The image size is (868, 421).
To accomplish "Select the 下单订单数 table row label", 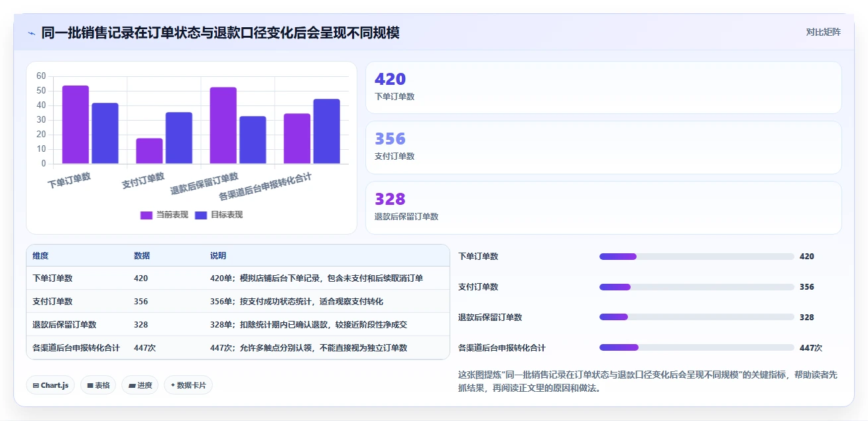I will click(x=52, y=278).
